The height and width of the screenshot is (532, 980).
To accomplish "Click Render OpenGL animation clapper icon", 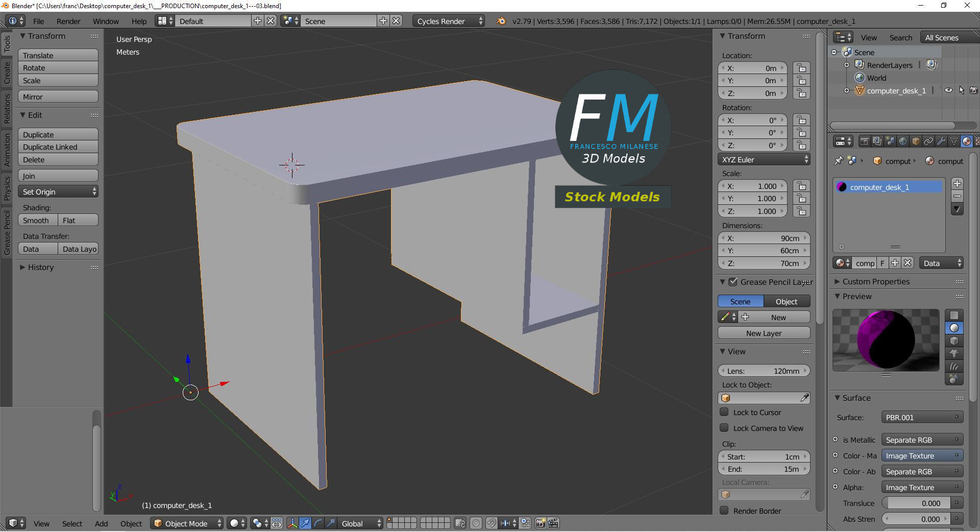I will pyautogui.click(x=553, y=523).
